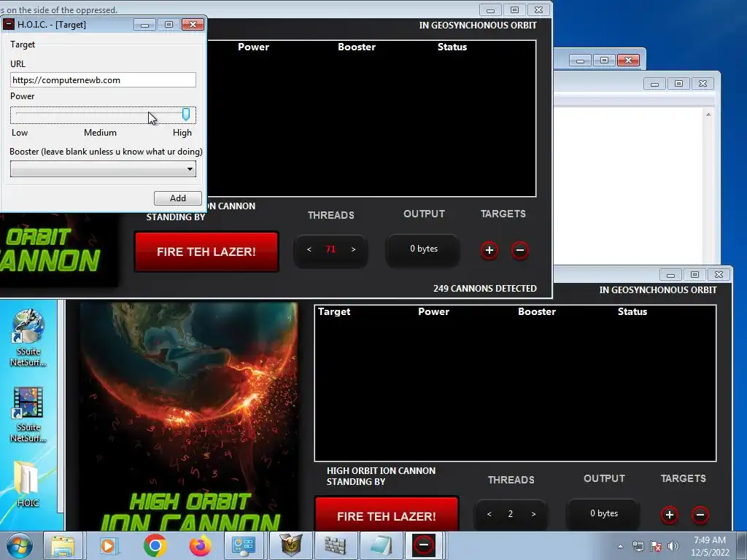Image resolution: width=747 pixels, height=560 pixels.
Task: Show hidden tray icons arrow
Action: [620, 546]
